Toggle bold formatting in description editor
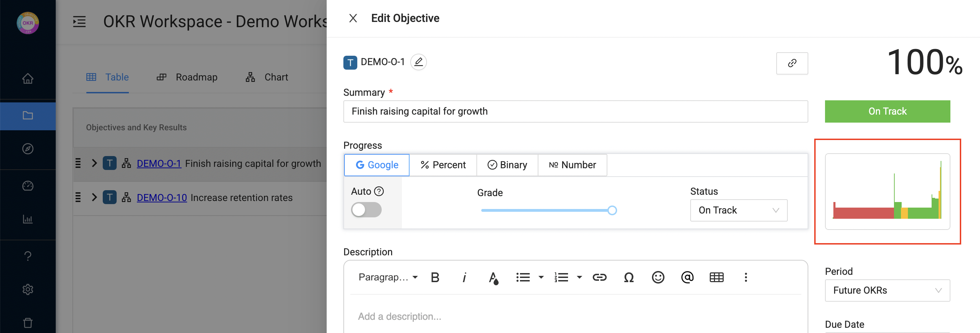The height and width of the screenshot is (333, 980). tap(435, 277)
